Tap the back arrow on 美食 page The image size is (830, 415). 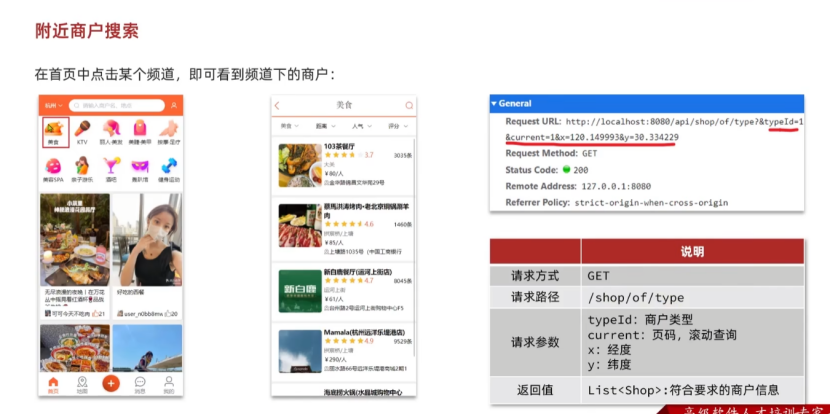(277, 106)
